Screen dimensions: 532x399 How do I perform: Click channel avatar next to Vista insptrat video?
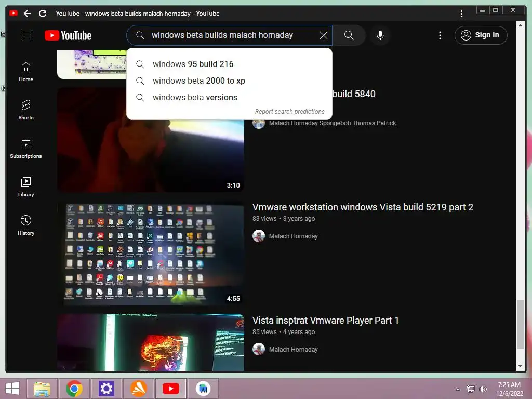[259, 350]
